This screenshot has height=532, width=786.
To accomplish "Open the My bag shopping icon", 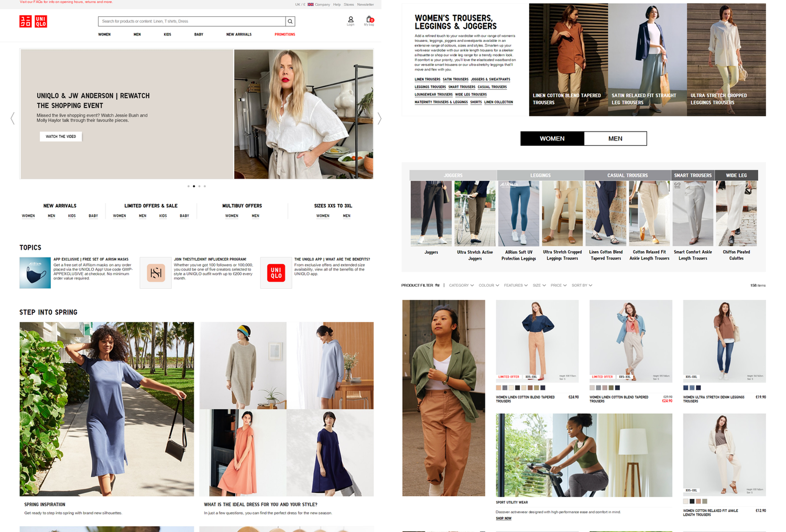I will pyautogui.click(x=369, y=20).
